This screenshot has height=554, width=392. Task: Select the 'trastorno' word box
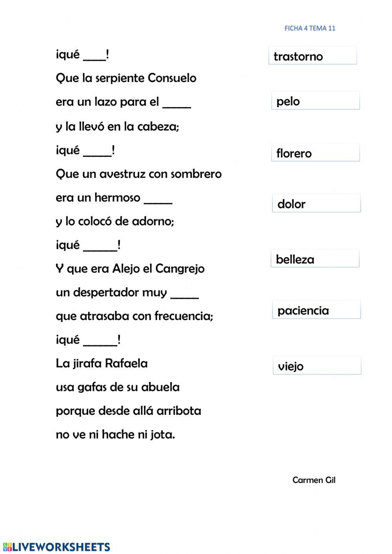(x=312, y=56)
